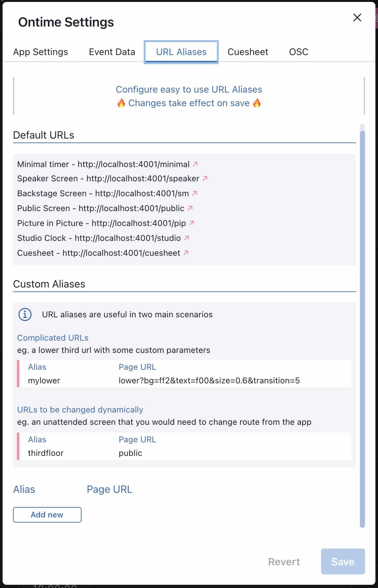Open Studio Clock external link icon

click(x=186, y=238)
